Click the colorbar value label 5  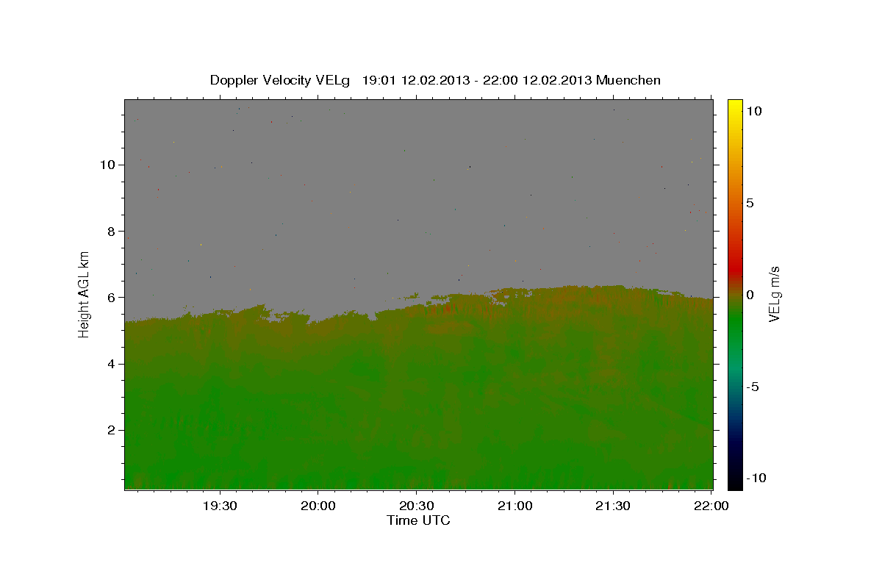tap(750, 203)
